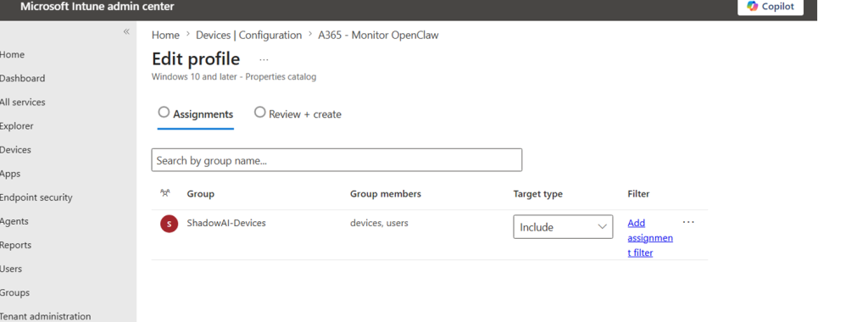
Task: Open row options for ShadowAI-Devices
Action: pos(688,222)
